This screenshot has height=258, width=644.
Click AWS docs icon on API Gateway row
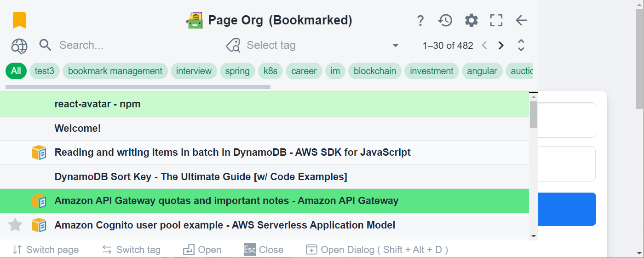pyautogui.click(x=39, y=201)
